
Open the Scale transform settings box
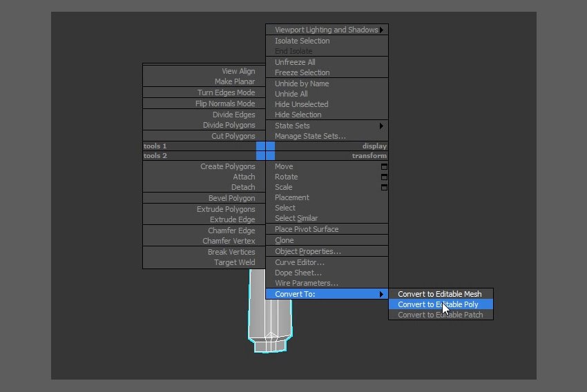pos(384,187)
